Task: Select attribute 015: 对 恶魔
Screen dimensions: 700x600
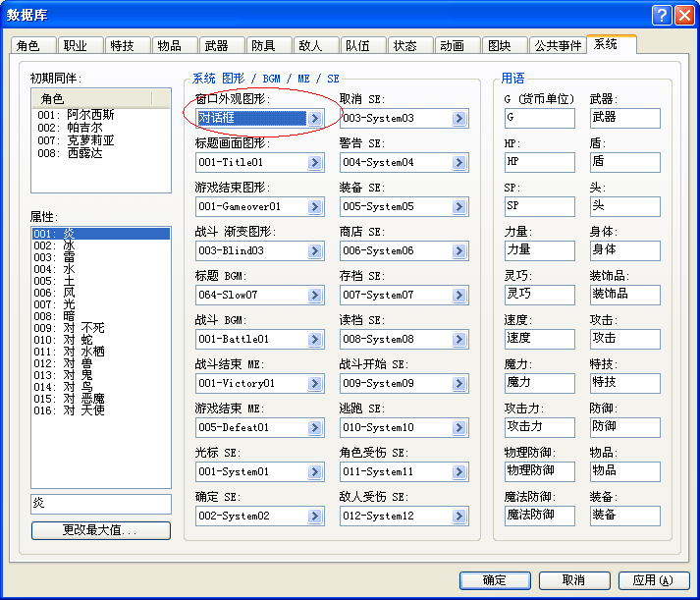Action: point(101,399)
